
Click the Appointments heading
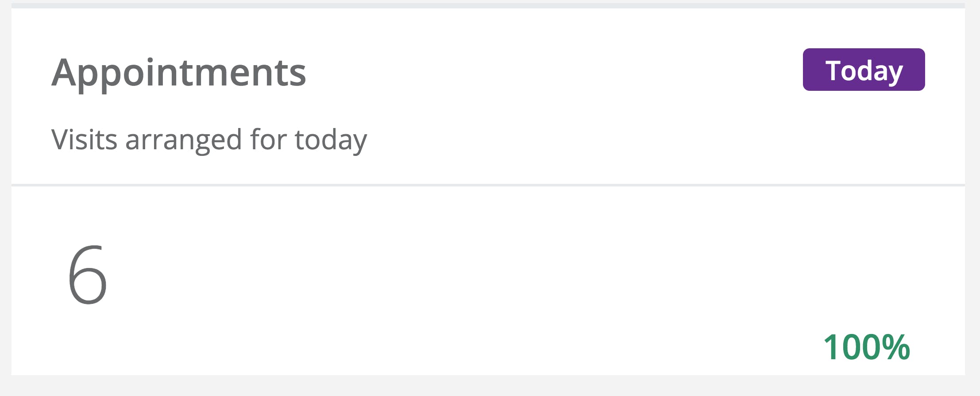(179, 72)
